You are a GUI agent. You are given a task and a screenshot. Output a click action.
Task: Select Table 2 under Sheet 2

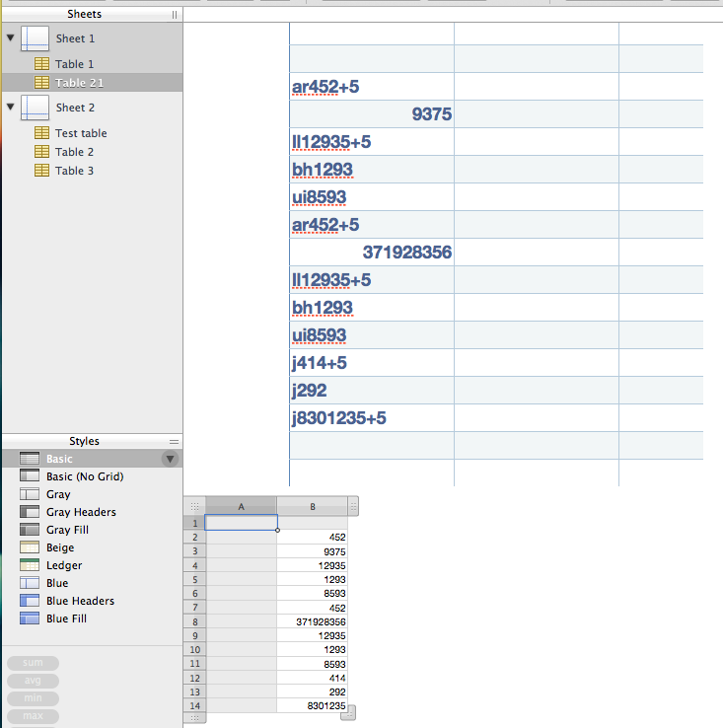(x=93, y=152)
